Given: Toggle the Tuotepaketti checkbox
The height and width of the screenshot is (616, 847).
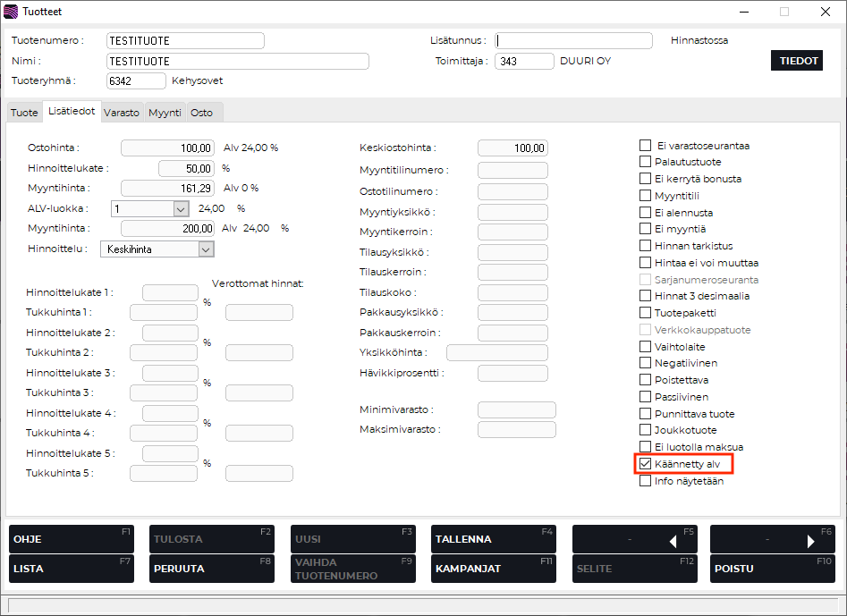Looking at the screenshot, I should click(x=645, y=313).
